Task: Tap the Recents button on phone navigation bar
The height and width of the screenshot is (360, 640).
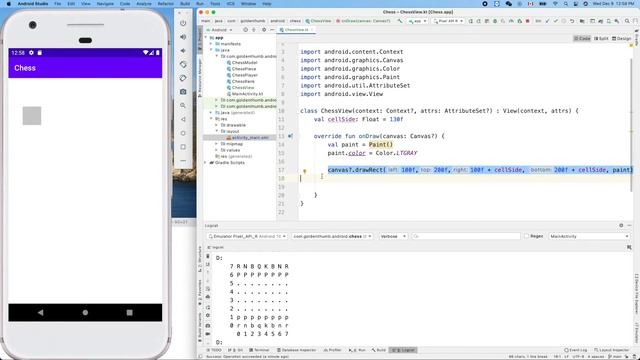Action: coord(129,313)
